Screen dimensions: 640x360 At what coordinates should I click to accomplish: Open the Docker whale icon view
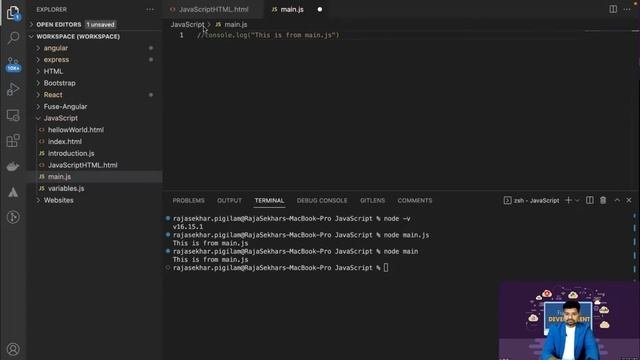13,167
